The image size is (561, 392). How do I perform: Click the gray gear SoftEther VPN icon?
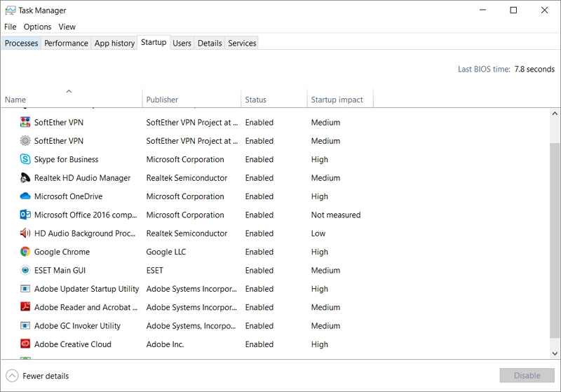coord(25,141)
